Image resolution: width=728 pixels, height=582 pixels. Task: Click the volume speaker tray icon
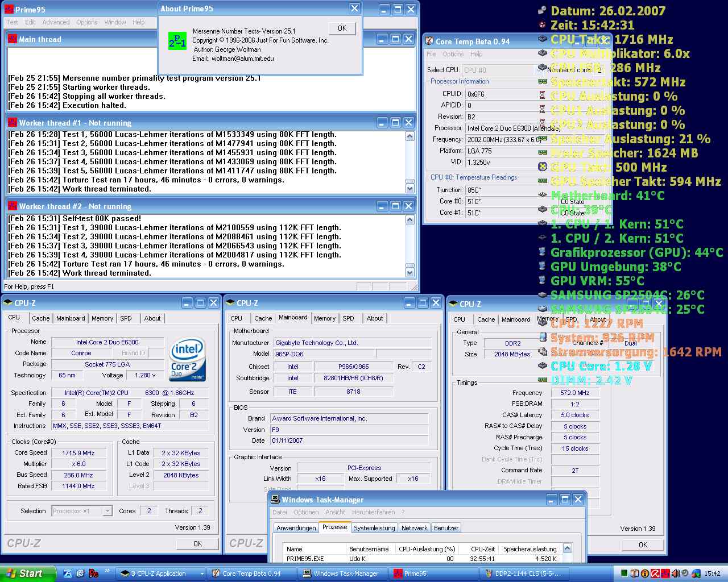(x=676, y=573)
